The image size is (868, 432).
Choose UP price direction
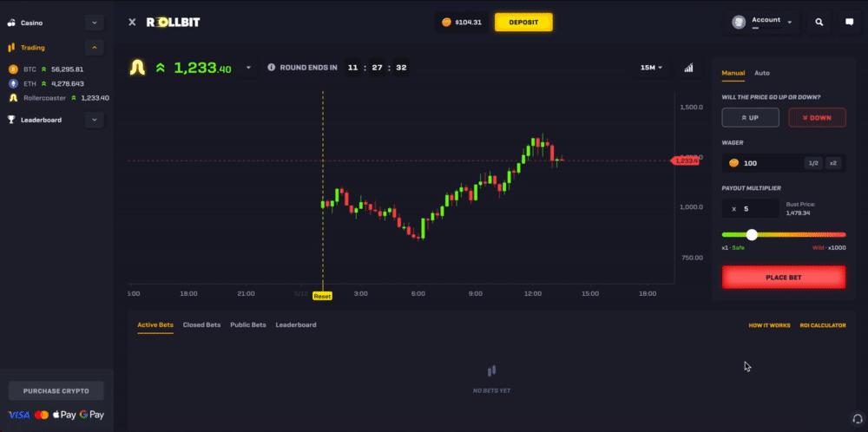coord(750,118)
